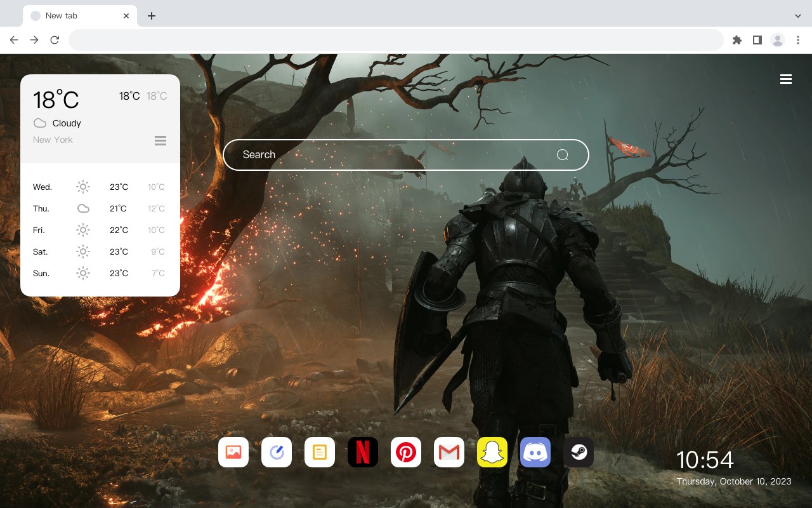The width and height of the screenshot is (812, 508).
Task: Go forward in browser history
Action: 34,40
